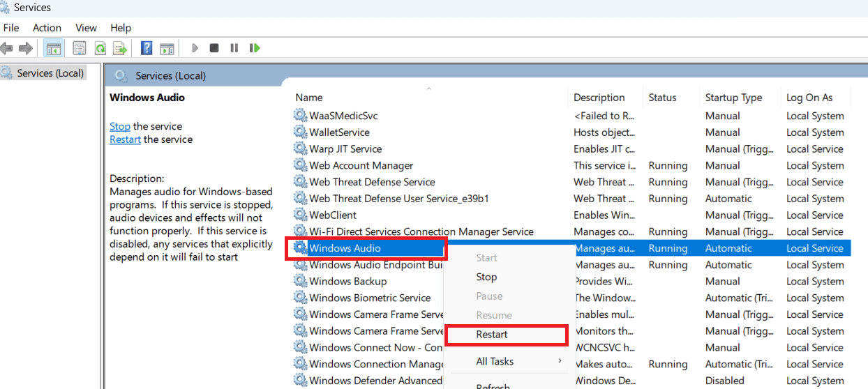Open the File menu

tap(11, 28)
